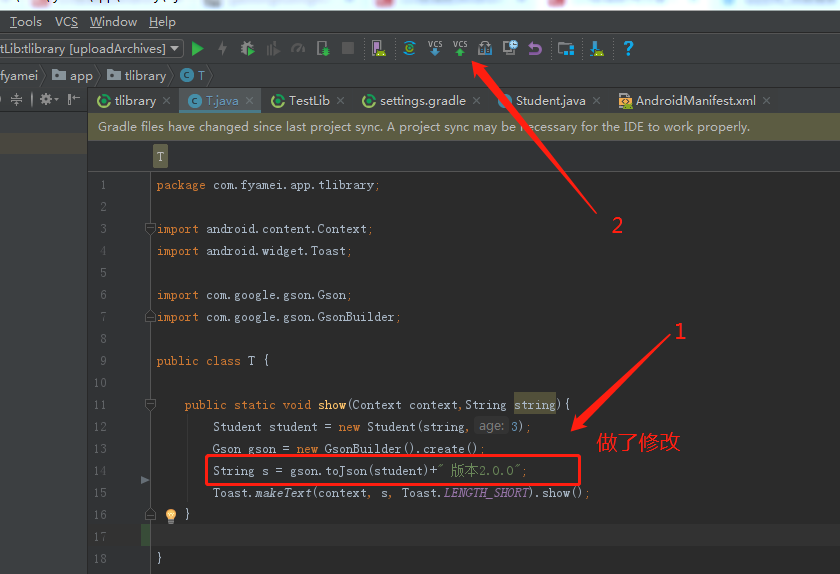The height and width of the screenshot is (574, 840).
Task: Switch to the TestLib tab
Action: [x=309, y=101]
